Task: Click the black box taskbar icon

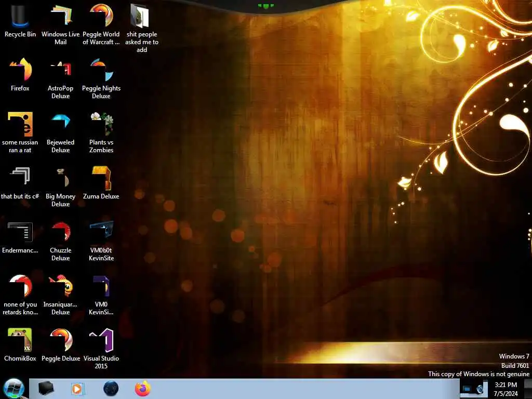Action: point(46,389)
